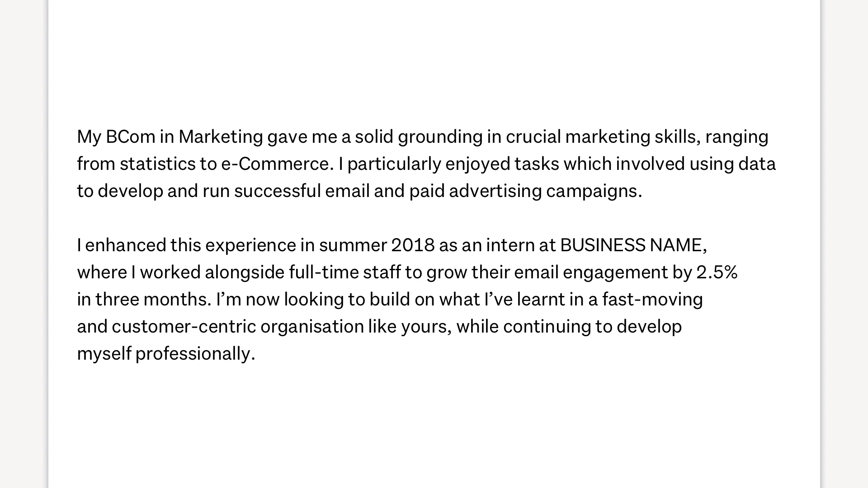Place cursor in the word e-Commerce

point(277,164)
